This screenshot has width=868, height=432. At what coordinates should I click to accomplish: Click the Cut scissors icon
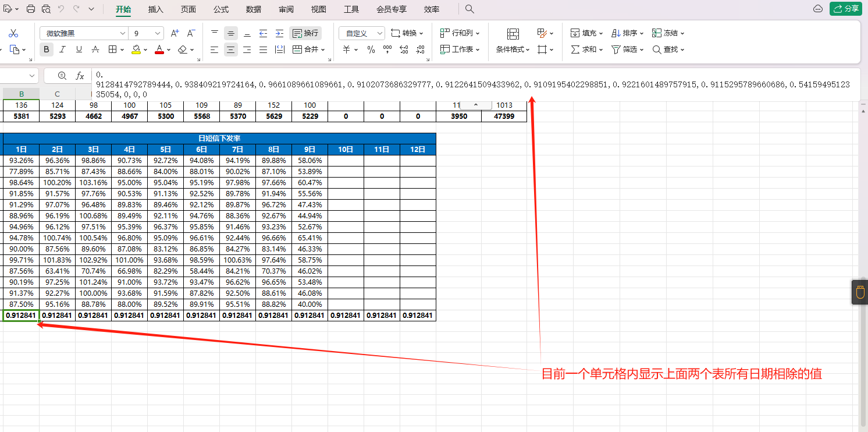coord(14,33)
